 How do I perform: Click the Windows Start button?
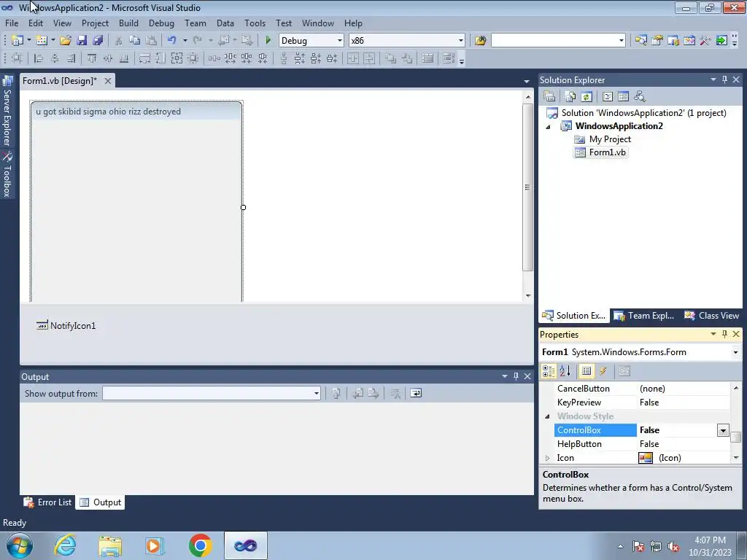(20, 545)
